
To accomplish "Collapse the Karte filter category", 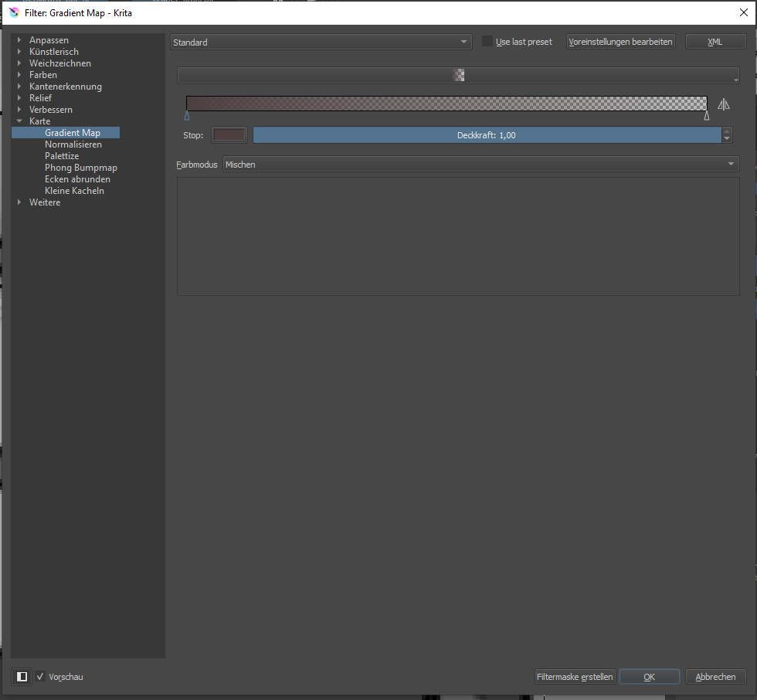I will 19,121.
